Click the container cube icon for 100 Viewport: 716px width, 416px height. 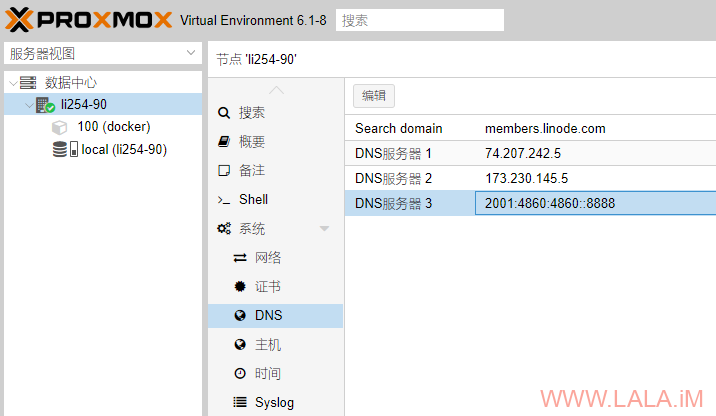coord(59,127)
